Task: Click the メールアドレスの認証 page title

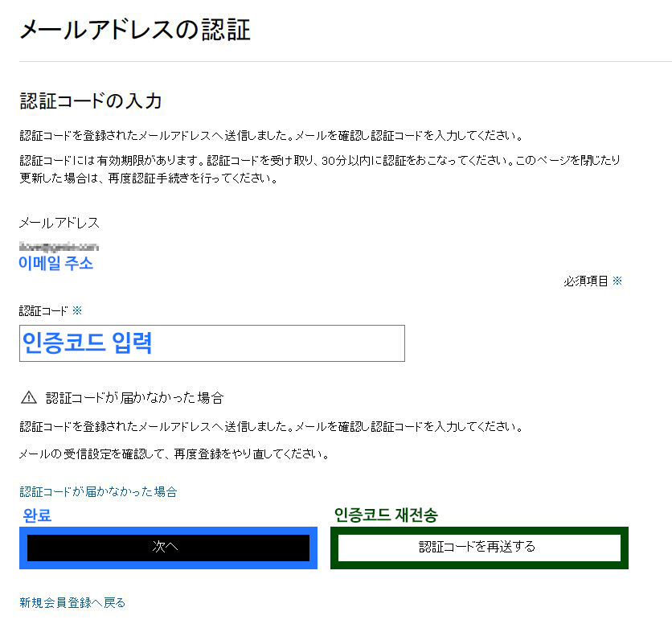Action: click(134, 30)
